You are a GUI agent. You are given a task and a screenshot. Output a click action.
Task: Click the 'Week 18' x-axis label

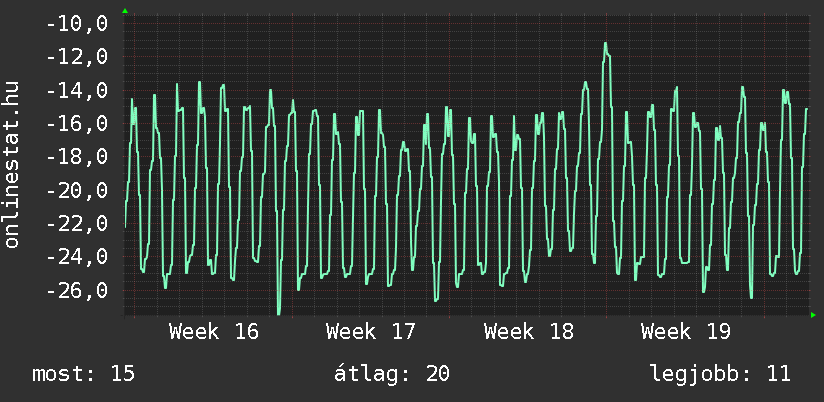529,332
